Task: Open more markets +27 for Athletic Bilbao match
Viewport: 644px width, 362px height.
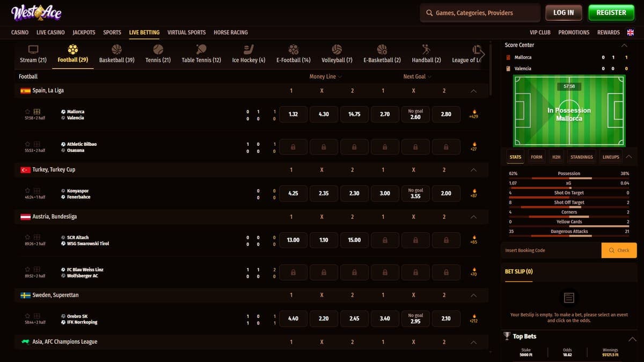Action: click(x=473, y=146)
